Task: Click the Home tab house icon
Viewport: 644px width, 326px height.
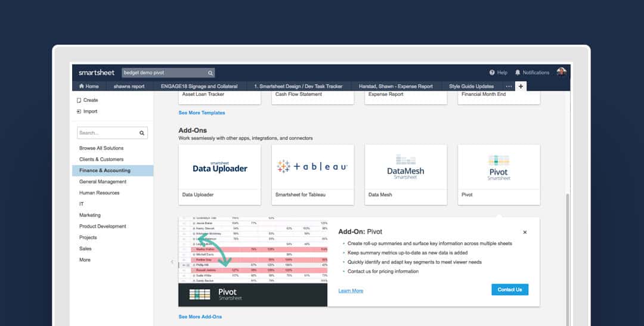Action: tap(81, 86)
